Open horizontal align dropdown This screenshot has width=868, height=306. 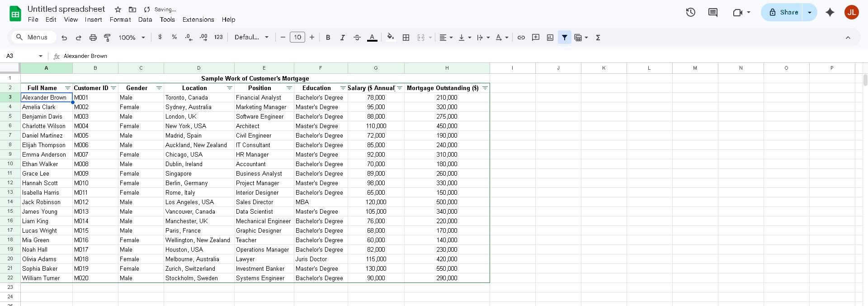coord(446,38)
